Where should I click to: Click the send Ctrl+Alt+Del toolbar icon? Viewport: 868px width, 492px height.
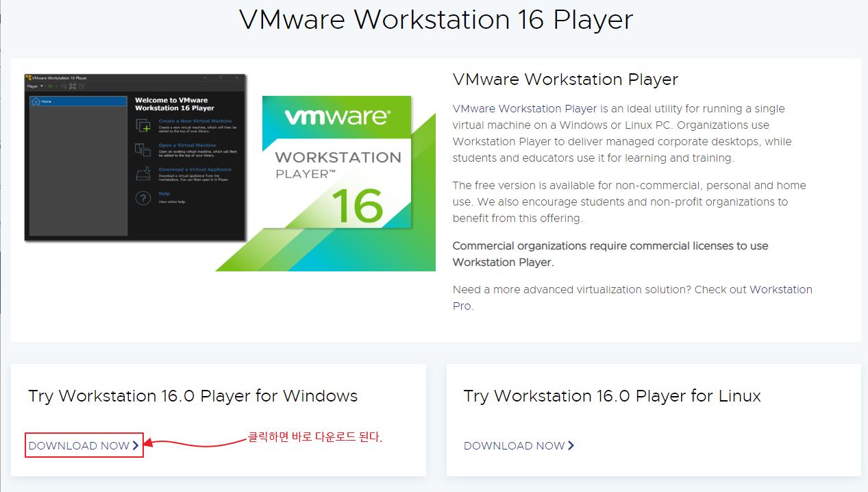tap(63, 86)
